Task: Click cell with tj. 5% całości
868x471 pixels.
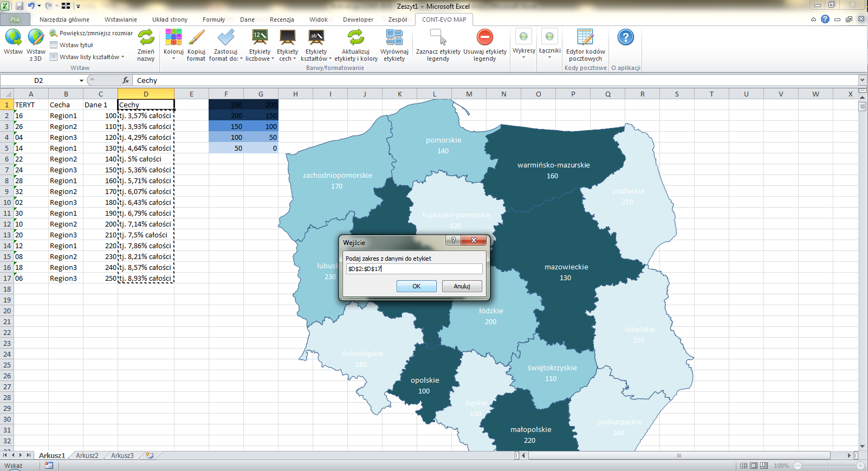Action: 146,159
